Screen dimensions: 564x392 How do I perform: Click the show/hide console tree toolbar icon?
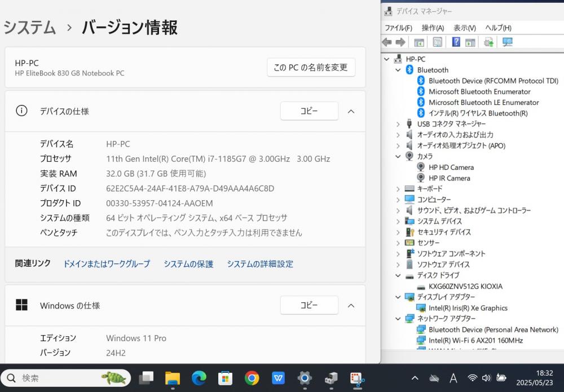pos(419,42)
